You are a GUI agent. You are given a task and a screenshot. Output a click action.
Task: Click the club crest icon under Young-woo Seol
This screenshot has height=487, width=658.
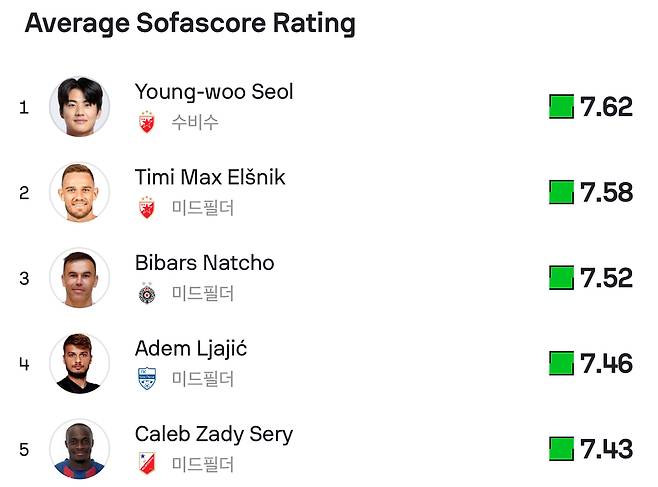pyautogui.click(x=147, y=122)
